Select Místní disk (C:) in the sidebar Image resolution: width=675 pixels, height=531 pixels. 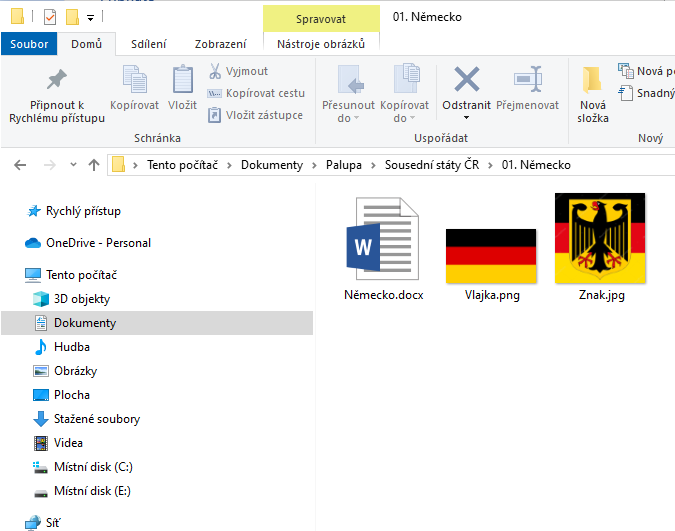pos(92,467)
